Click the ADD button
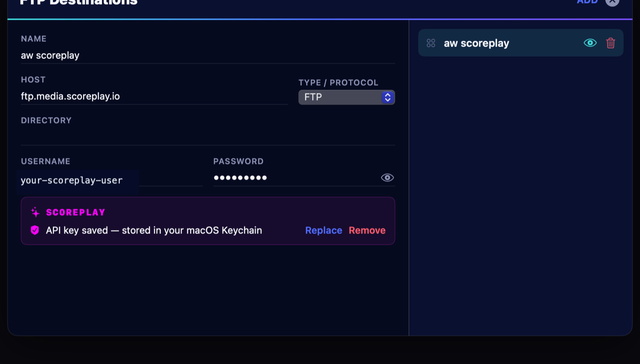The height and width of the screenshot is (364, 640). tap(587, 2)
